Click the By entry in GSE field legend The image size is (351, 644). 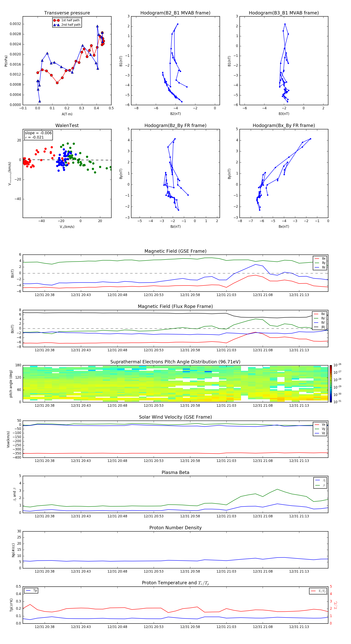click(320, 263)
